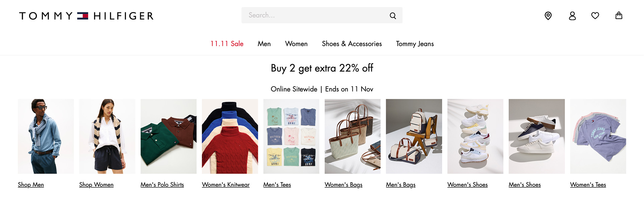Open the Men's Polo Shirts link

(162, 185)
